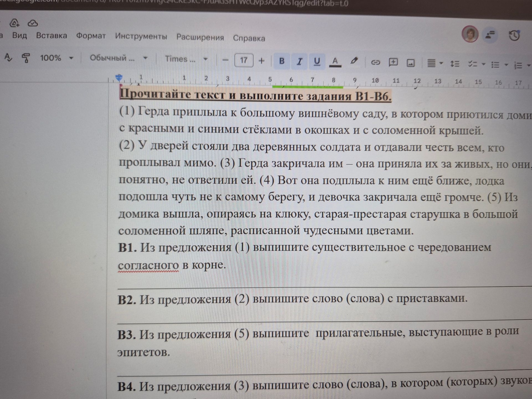Open the highlight color pen tool
Screen dimensions: 532x399
click(354, 62)
